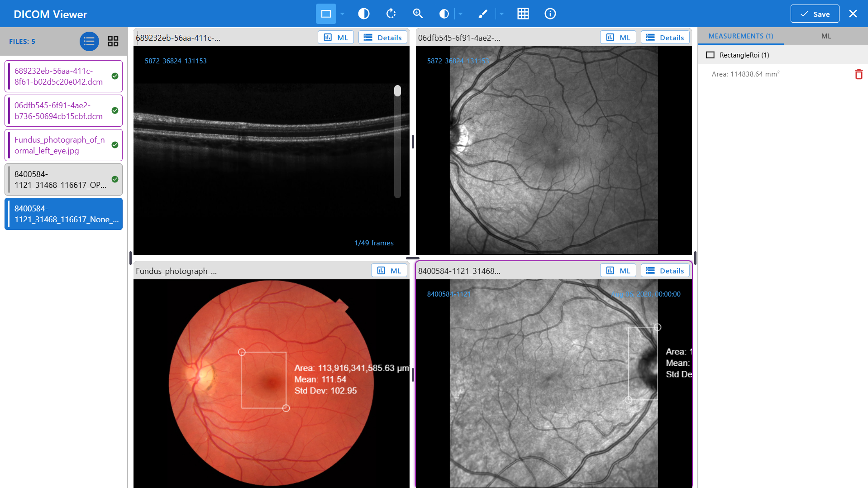Click the Std Dev: 102.95 annotation text
Viewport: 868px width, 488px height.
(326, 391)
